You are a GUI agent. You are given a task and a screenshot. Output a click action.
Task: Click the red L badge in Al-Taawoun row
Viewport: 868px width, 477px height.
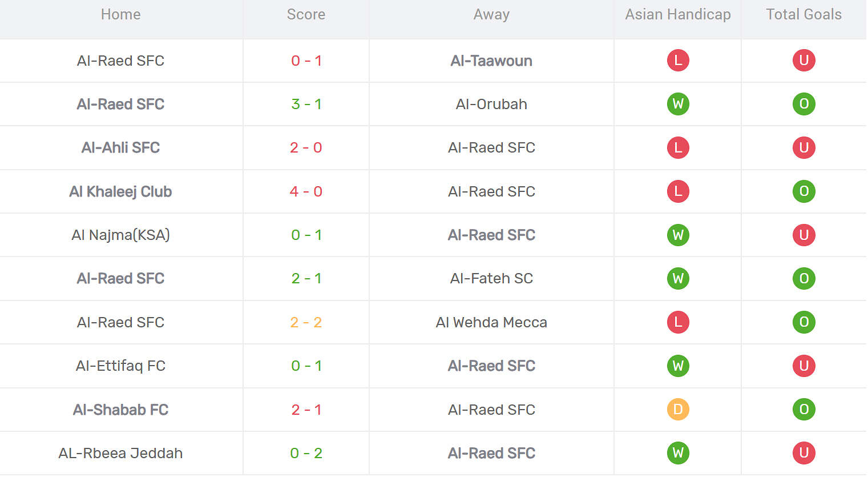[x=678, y=61]
